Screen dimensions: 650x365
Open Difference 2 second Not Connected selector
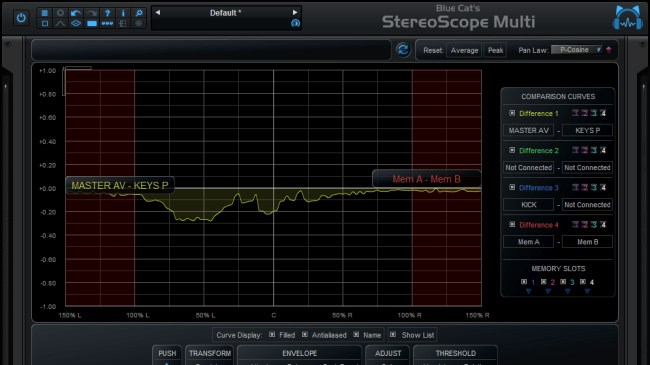[x=587, y=168]
